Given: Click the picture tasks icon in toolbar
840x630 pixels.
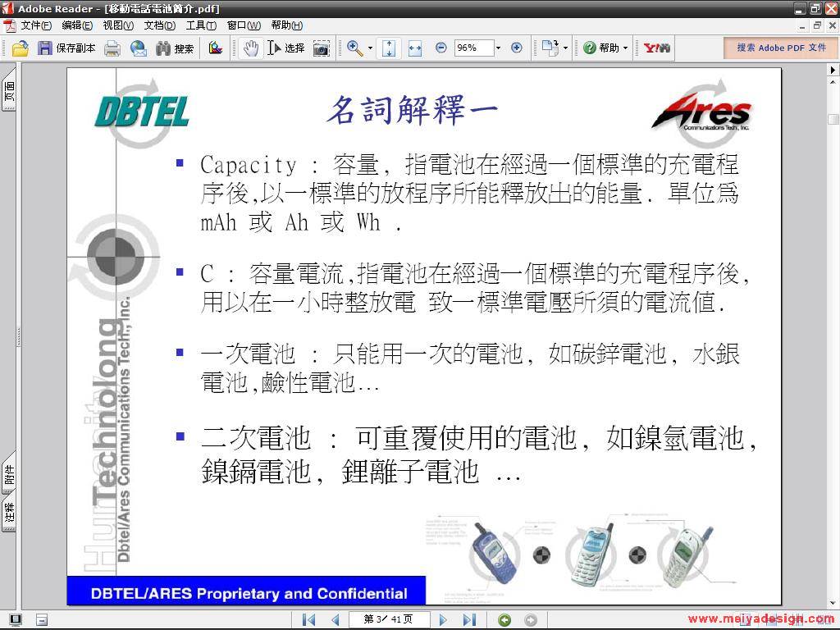Looking at the screenshot, I should coord(216,48).
